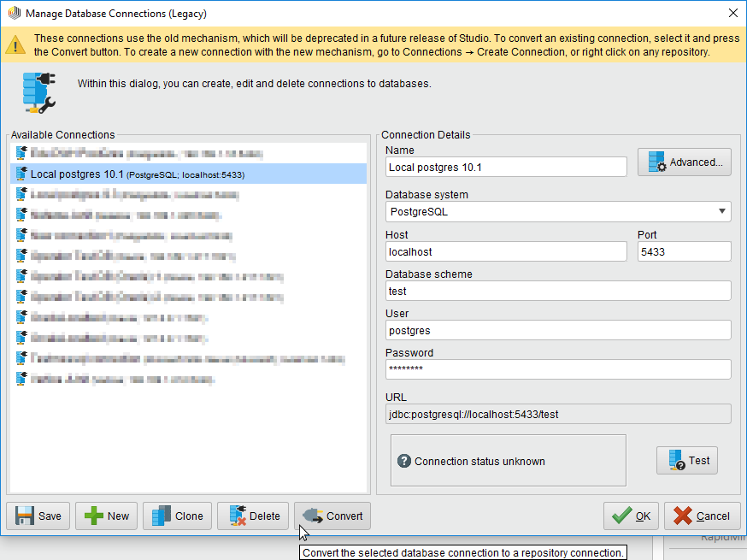Click the yellow warning triangle icon
The width and height of the screenshot is (747, 560).
click(15, 45)
